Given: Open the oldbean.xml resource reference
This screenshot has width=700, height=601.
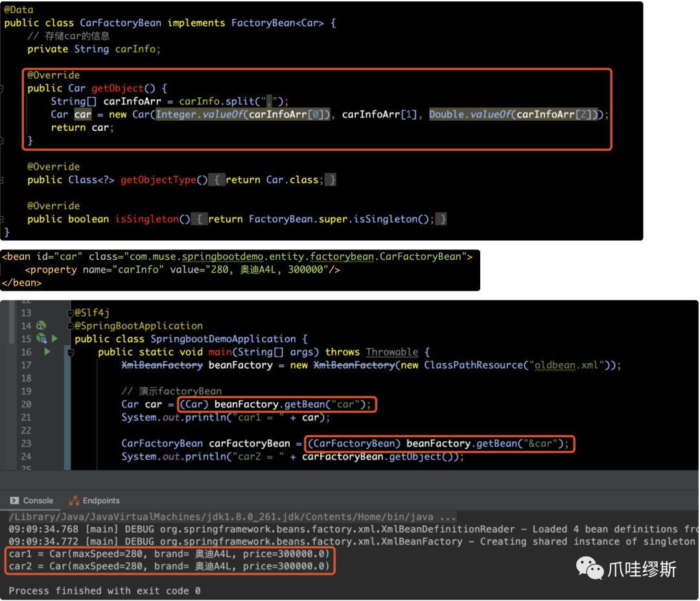Looking at the screenshot, I should click(x=566, y=365).
